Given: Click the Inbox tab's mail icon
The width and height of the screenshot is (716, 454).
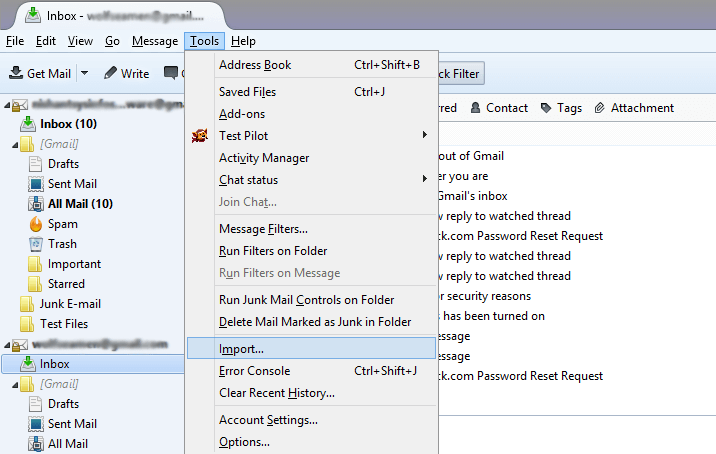Looking at the screenshot, I should (32, 16).
